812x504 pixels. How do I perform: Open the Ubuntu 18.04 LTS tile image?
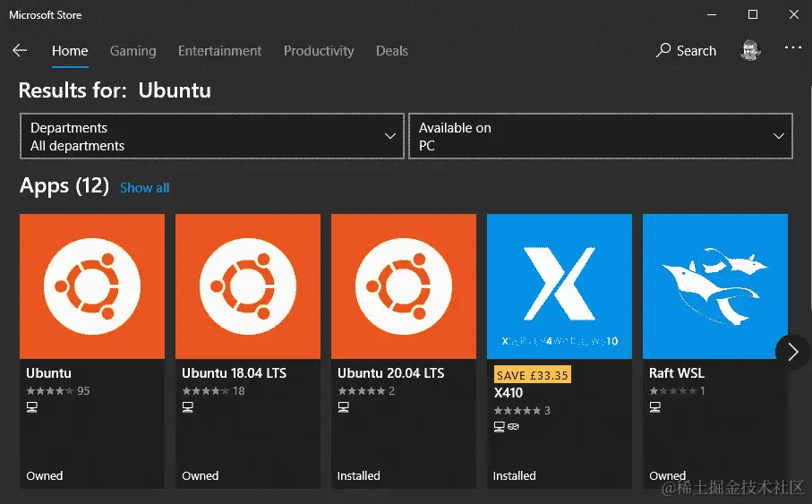(248, 286)
